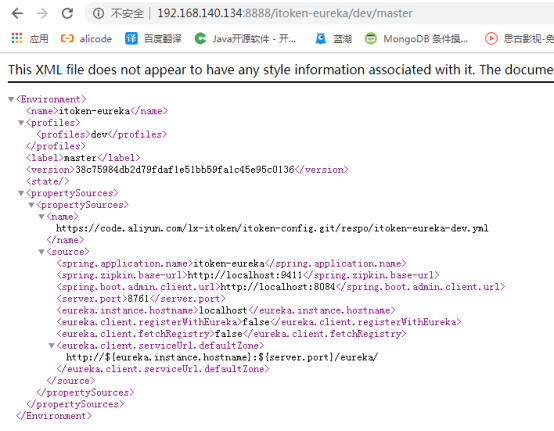Image resolution: width=554 pixels, height=431 pixels.
Task: Click the defaultZone URL with ${server.port}
Action: coord(222,358)
